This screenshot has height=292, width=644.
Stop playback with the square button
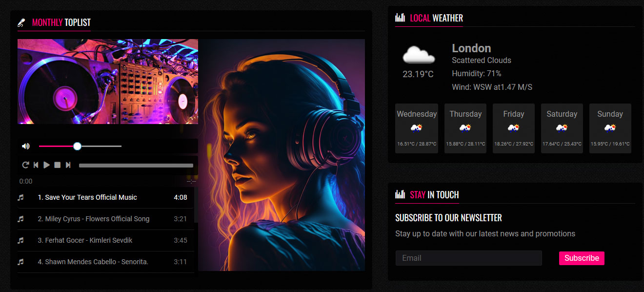[x=58, y=165]
